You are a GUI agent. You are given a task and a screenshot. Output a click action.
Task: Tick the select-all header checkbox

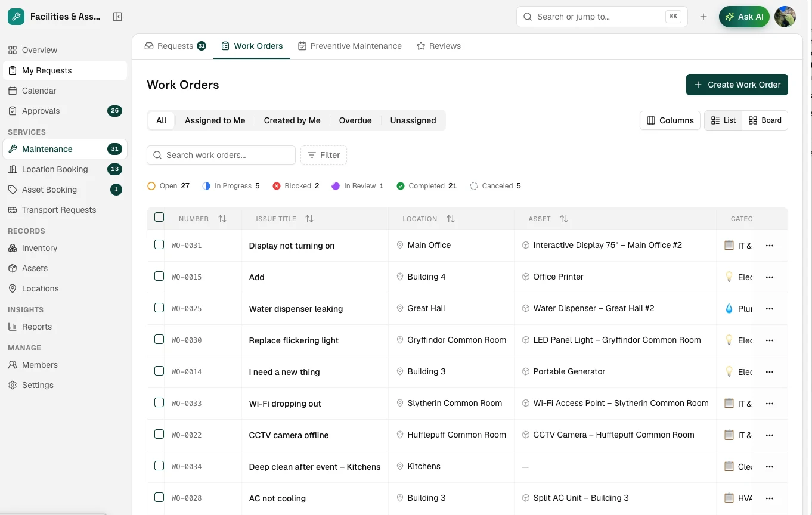tap(159, 217)
